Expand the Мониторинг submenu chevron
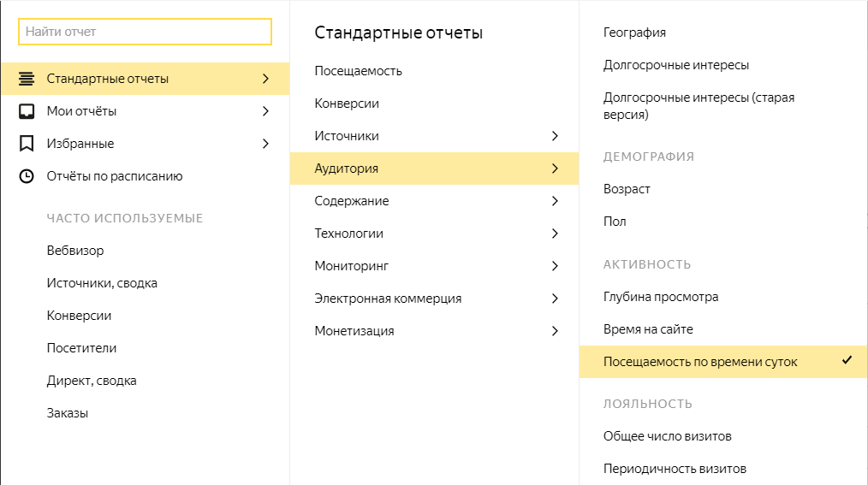 (555, 266)
